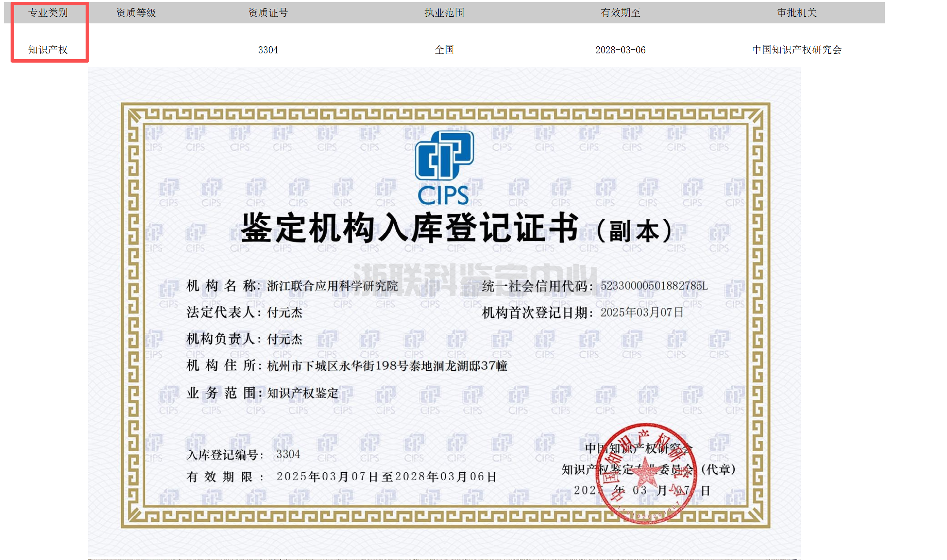Select the 知识产权 table cell
The image size is (947, 560).
(x=48, y=50)
